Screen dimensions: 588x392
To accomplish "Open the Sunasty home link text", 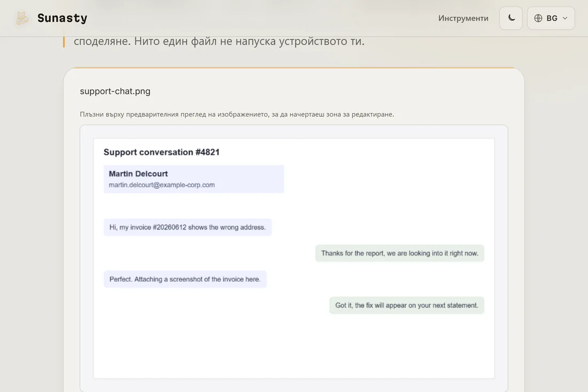I will [x=62, y=18].
